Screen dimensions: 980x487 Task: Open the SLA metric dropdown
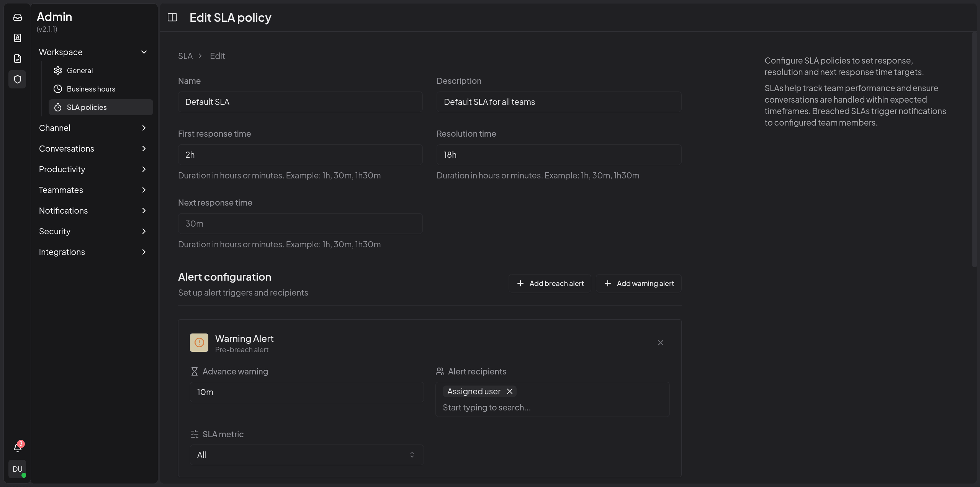(307, 455)
